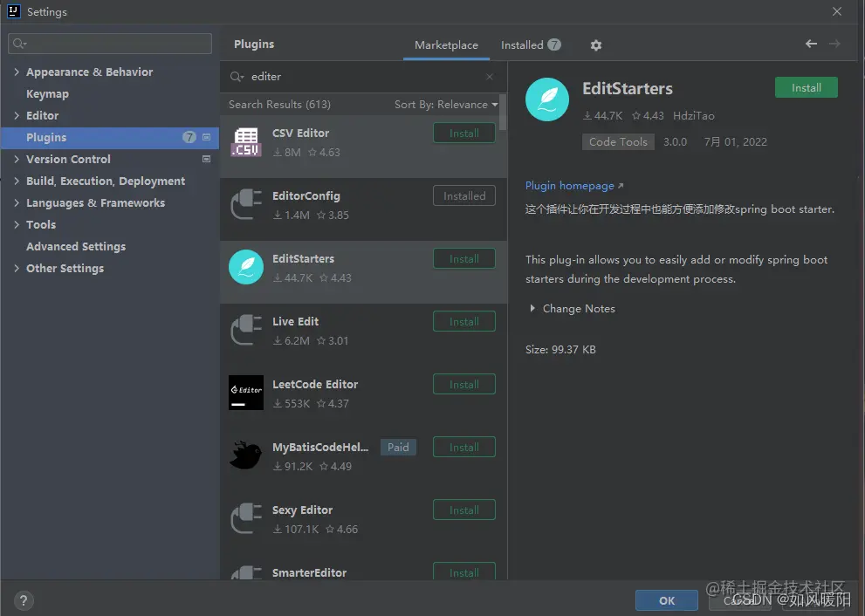Expand the Change Notes section
This screenshot has width=865, height=616.
coord(532,308)
